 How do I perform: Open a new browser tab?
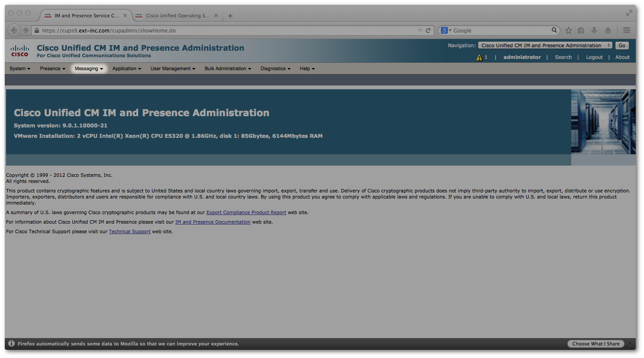click(230, 16)
